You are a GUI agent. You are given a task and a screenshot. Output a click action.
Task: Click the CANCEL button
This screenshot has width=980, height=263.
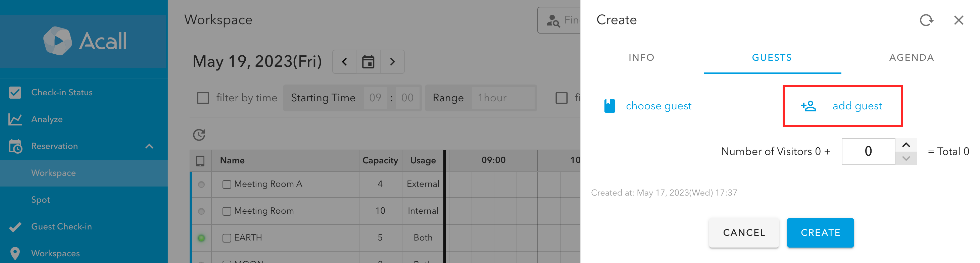pos(744,233)
